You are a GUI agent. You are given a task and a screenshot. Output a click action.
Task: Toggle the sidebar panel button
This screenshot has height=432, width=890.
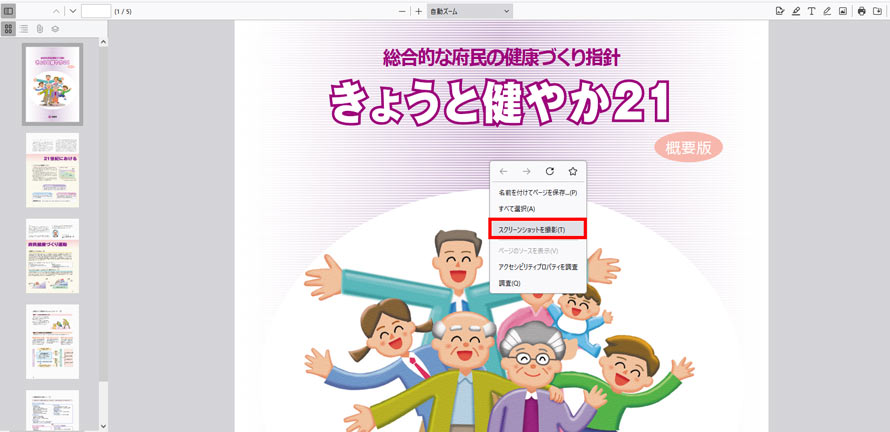point(9,11)
